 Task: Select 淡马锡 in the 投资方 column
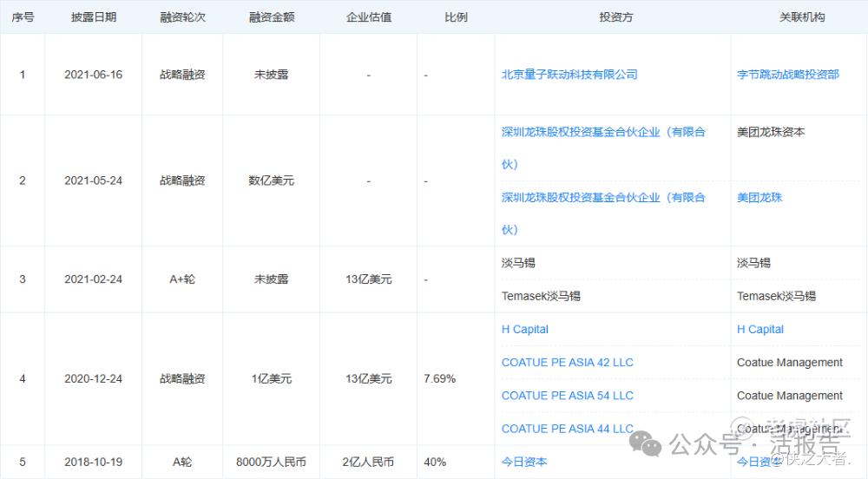click(x=518, y=263)
